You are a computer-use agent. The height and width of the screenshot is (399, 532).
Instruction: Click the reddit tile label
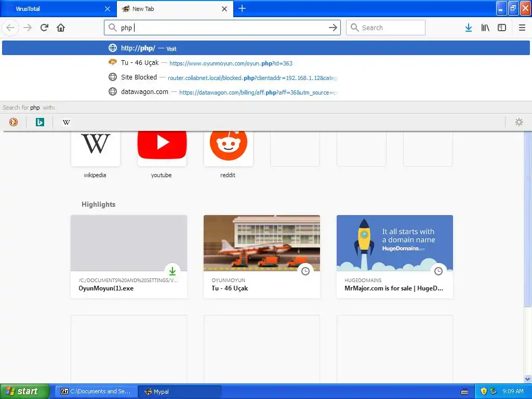228,175
